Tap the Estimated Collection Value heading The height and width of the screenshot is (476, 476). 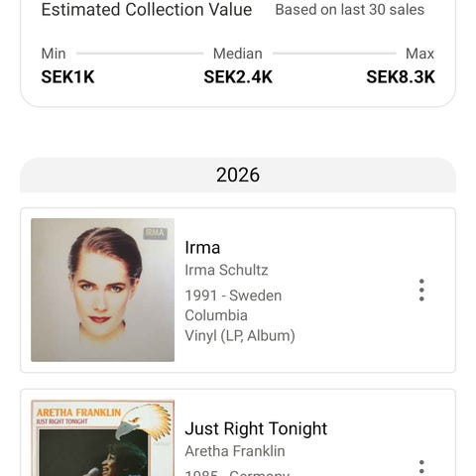pyautogui.click(x=147, y=9)
